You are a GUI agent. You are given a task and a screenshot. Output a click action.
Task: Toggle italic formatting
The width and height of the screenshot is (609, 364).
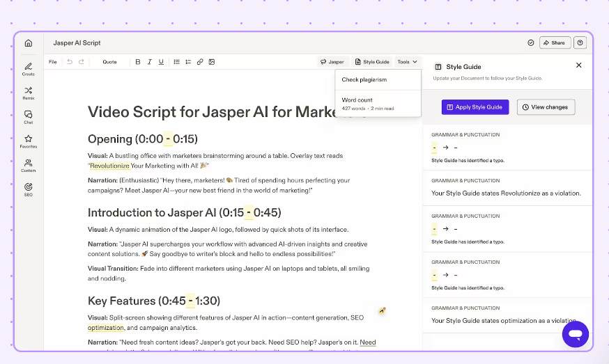point(150,62)
